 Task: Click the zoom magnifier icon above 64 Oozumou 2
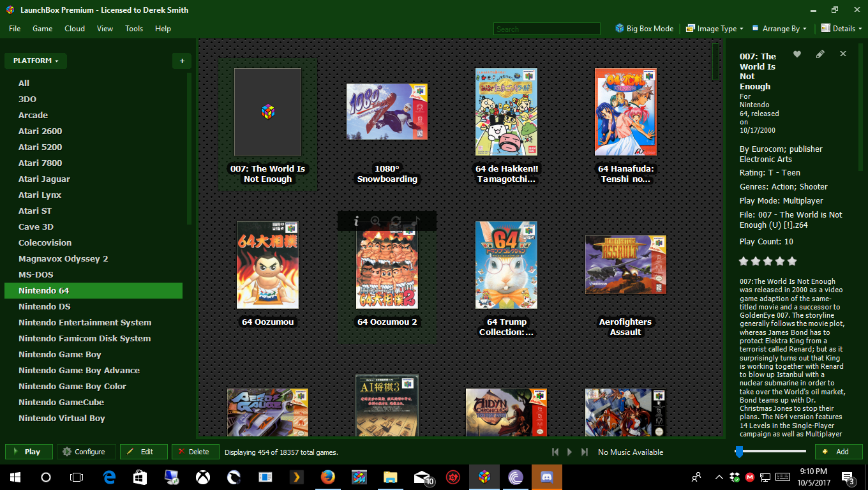(375, 221)
